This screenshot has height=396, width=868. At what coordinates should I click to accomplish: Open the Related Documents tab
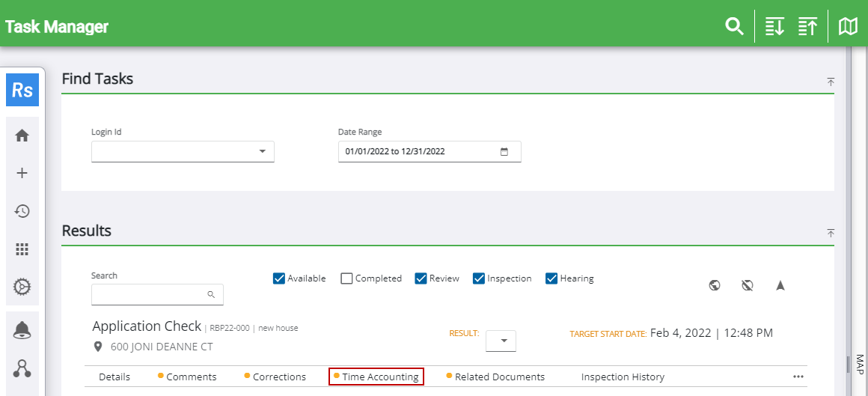(x=499, y=377)
